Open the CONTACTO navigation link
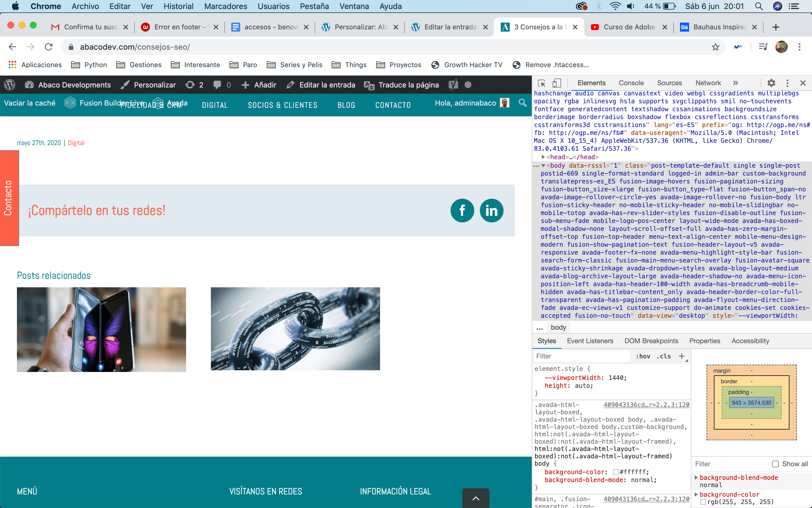The height and width of the screenshot is (508, 812). (393, 105)
